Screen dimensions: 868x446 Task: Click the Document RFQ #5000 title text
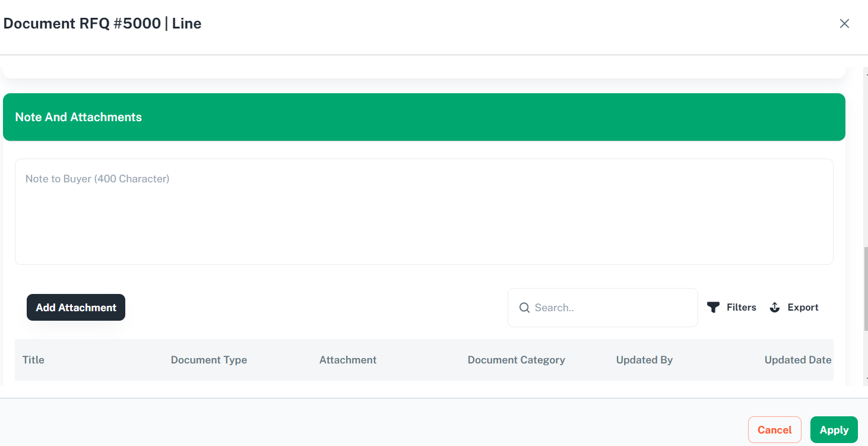(102, 24)
